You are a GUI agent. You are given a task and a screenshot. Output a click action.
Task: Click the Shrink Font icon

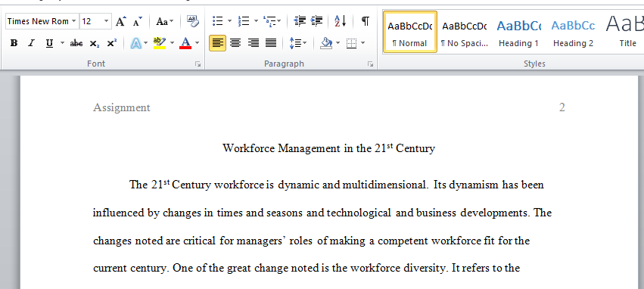[x=138, y=21]
